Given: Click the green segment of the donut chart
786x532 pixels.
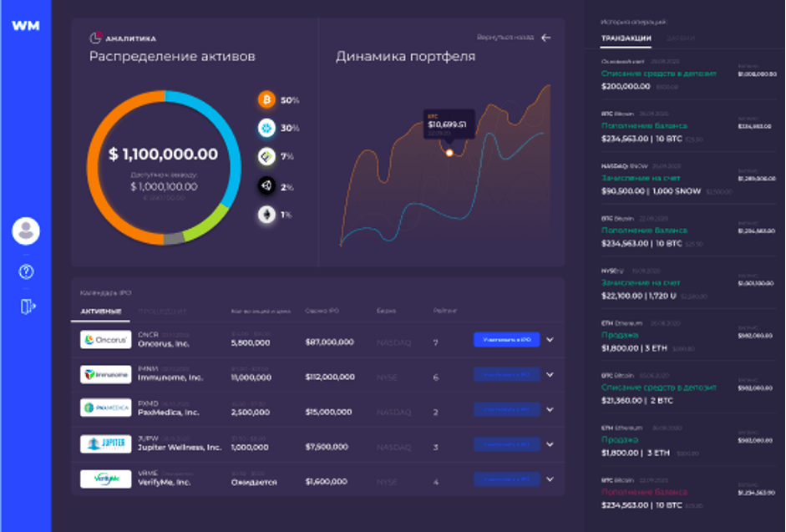Looking at the screenshot, I should tap(208, 223).
